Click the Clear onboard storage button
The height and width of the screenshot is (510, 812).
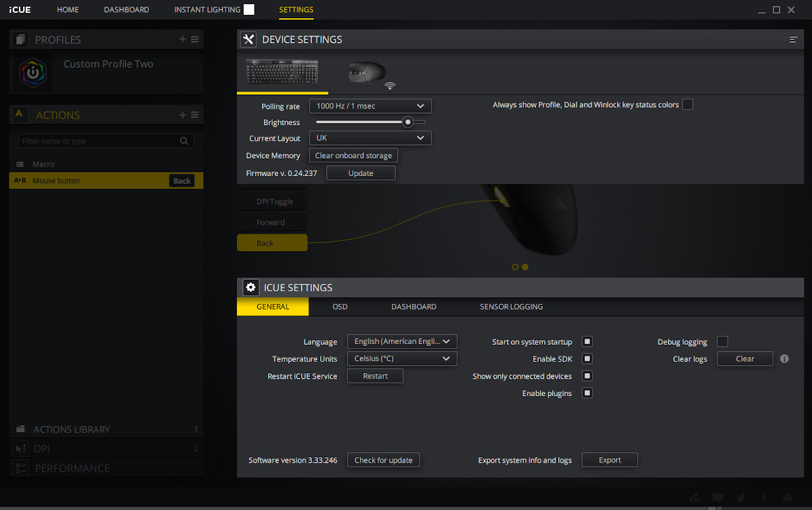[x=353, y=155]
